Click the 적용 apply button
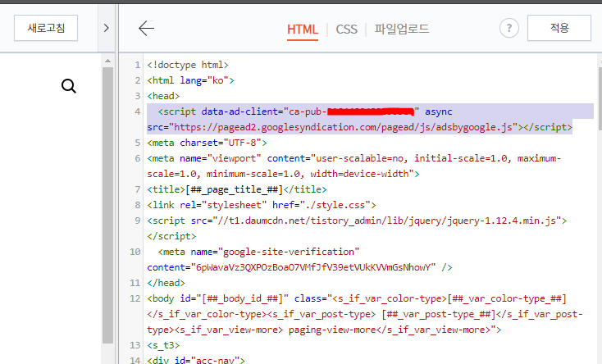602x364 pixels. click(559, 28)
